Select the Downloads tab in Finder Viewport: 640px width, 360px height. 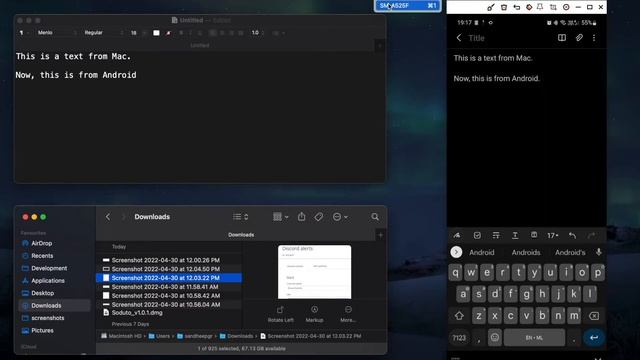point(241,235)
